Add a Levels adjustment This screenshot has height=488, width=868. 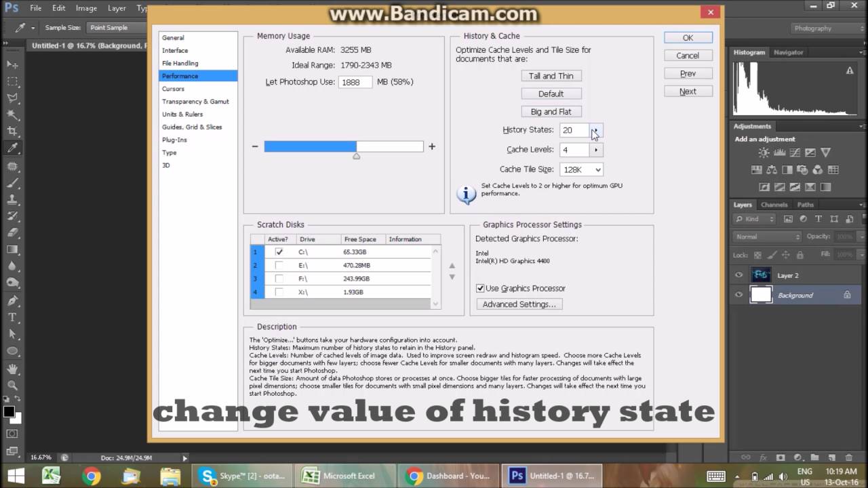pos(780,152)
